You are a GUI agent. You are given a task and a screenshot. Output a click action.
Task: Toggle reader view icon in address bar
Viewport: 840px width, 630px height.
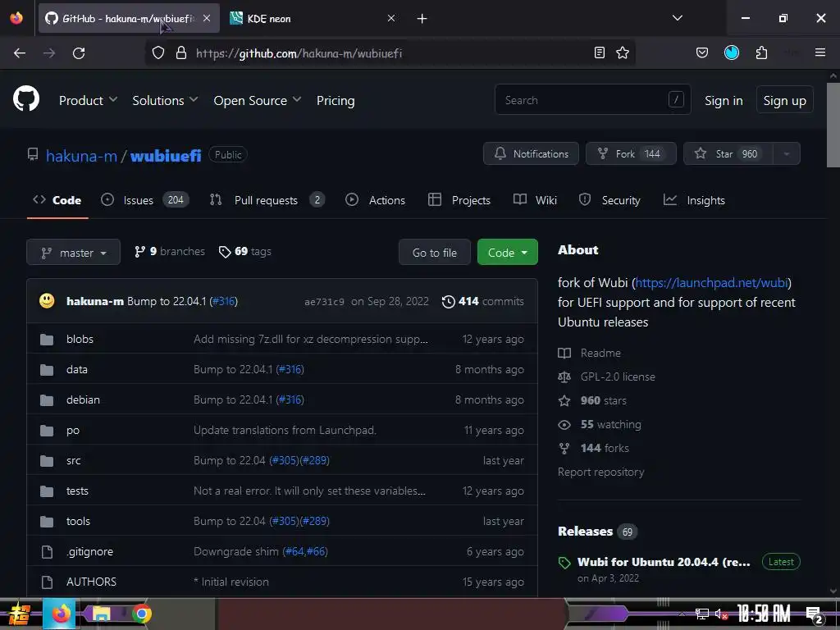[x=600, y=52]
